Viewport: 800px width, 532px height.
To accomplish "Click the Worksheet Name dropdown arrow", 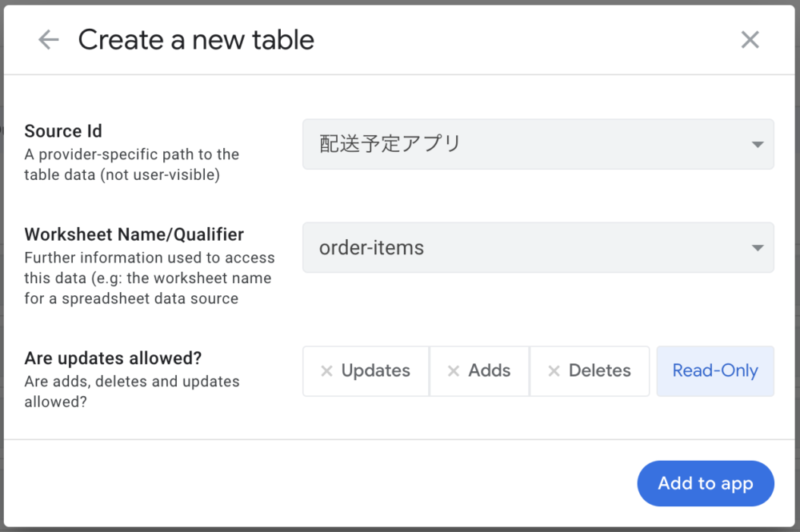I will point(757,248).
